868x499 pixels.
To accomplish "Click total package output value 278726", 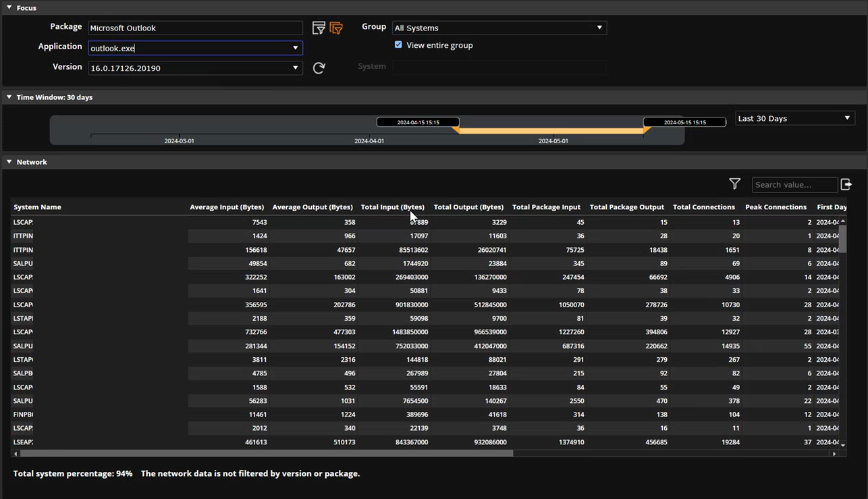I will (x=655, y=305).
